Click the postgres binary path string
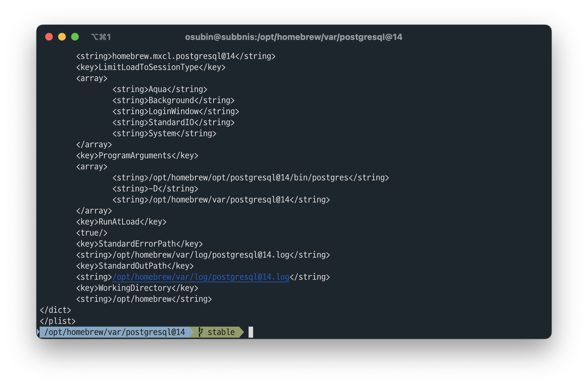 coord(251,178)
